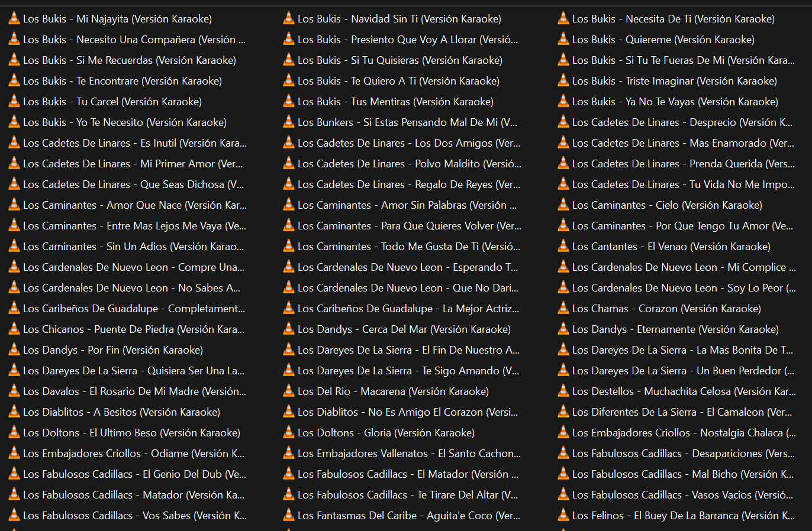812x531 pixels.
Task: Select Los Destellos - Muchachita Celosa file
Action: pyautogui.click(x=684, y=391)
